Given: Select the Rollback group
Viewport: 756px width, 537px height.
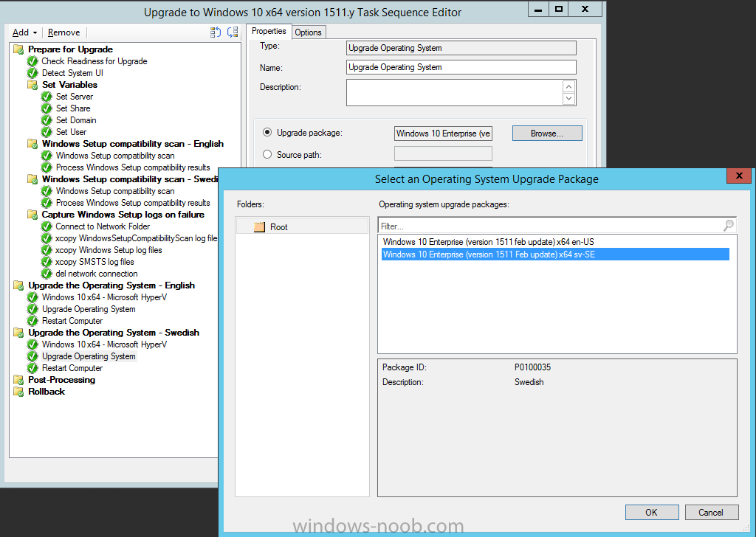Looking at the screenshot, I should (47, 392).
